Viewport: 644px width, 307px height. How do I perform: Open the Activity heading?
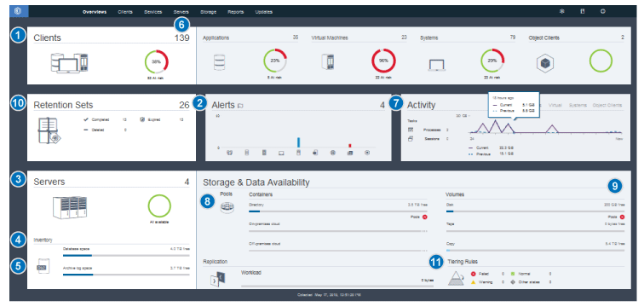421,105
